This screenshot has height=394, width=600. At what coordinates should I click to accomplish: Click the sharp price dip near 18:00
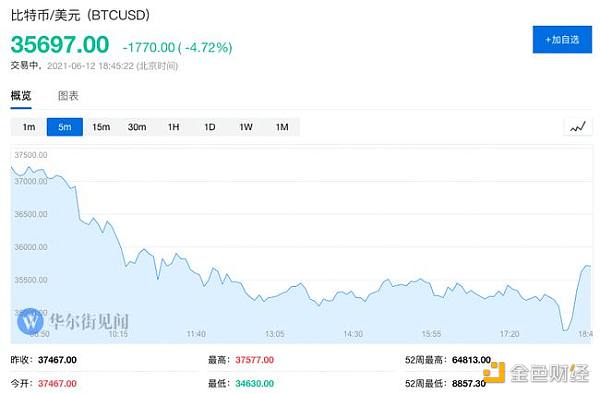tap(565, 329)
